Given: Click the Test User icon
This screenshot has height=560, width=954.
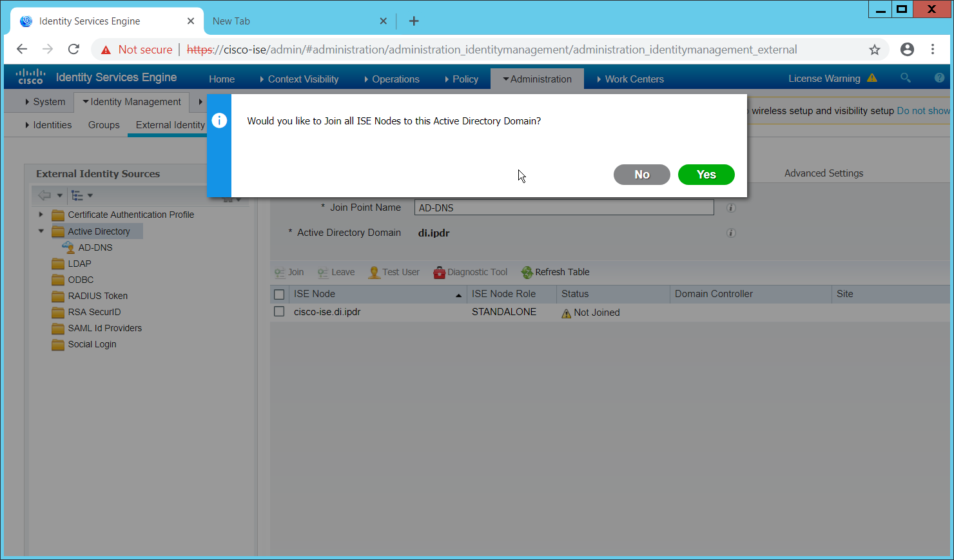Looking at the screenshot, I should coord(374,273).
